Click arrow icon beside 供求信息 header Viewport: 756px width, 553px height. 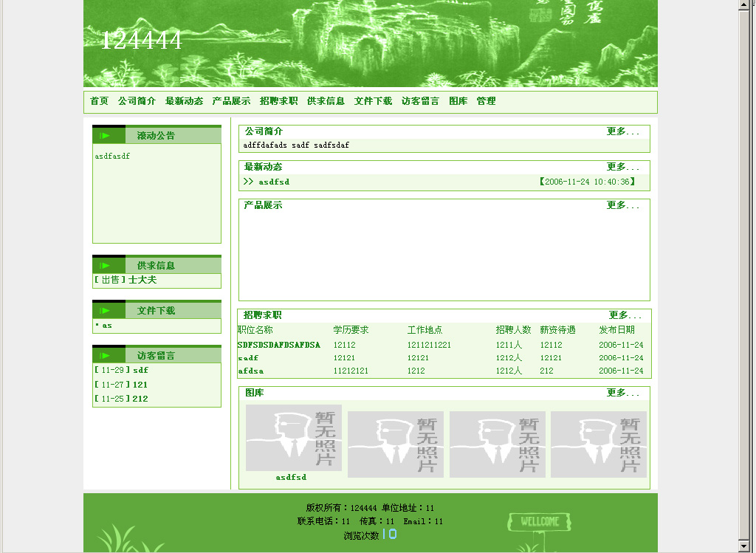click(105, 265)
